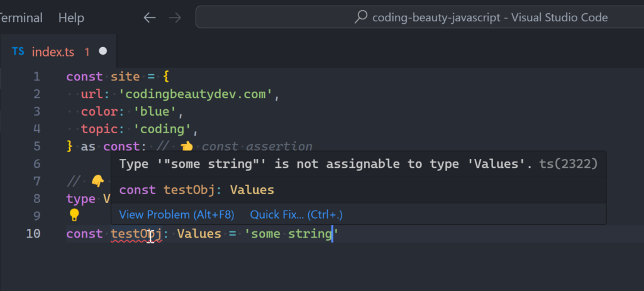644x291 pixels.
Task: Go back with the left arrow
Action: [150, 18]
